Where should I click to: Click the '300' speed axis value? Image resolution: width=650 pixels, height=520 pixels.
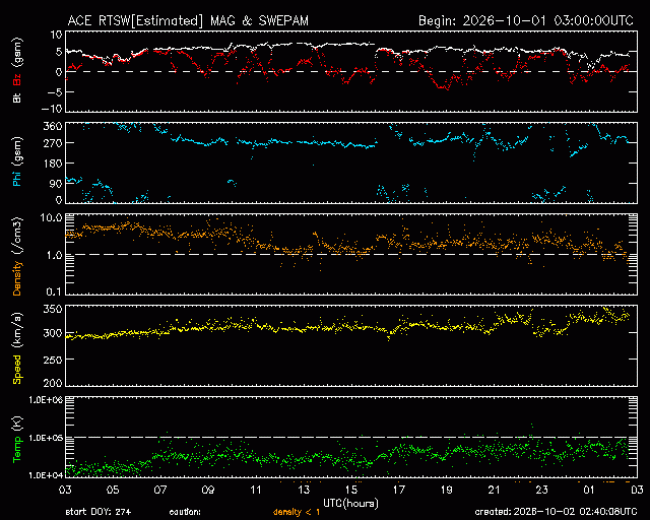pos(52,333)
